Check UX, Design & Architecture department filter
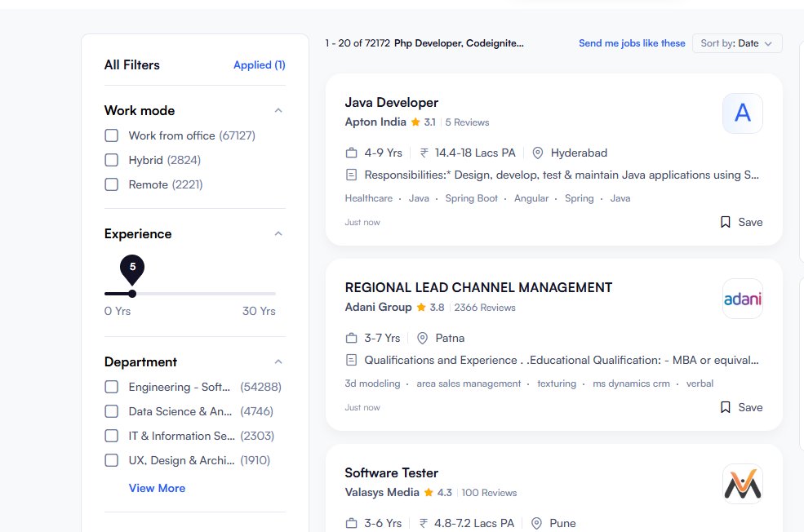Viewport: 804px width, 532px height. tap(111, 460)
